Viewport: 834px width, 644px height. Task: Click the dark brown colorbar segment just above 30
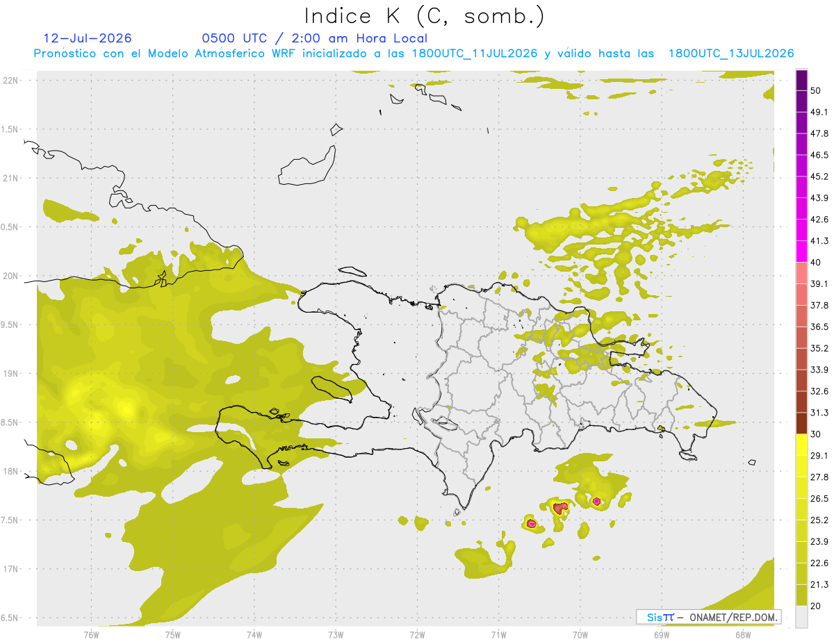click(x=802, y=424)
